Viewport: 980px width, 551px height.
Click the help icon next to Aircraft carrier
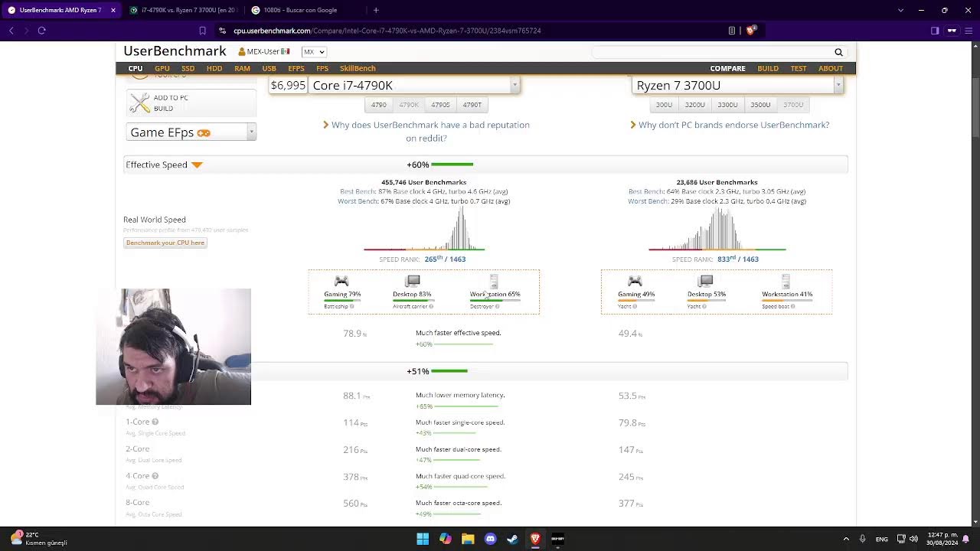430,307
